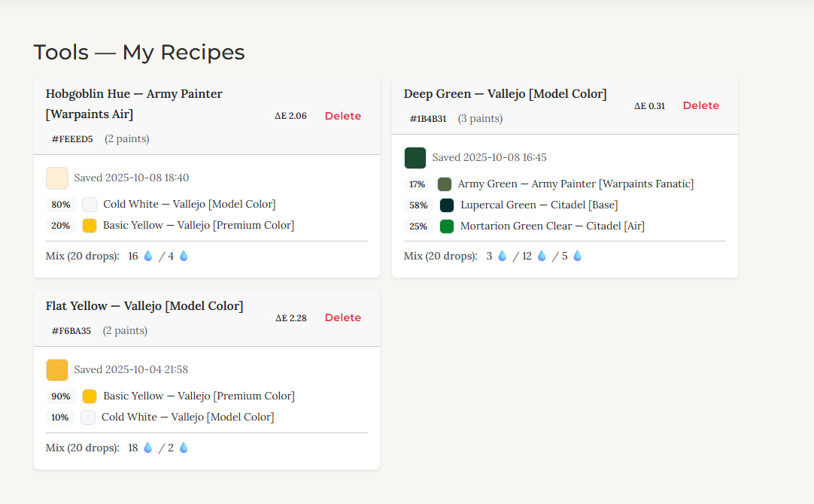
Task: Click the Cold White swatch in Hobgoblin recipe
Action: tap(89, 204)
